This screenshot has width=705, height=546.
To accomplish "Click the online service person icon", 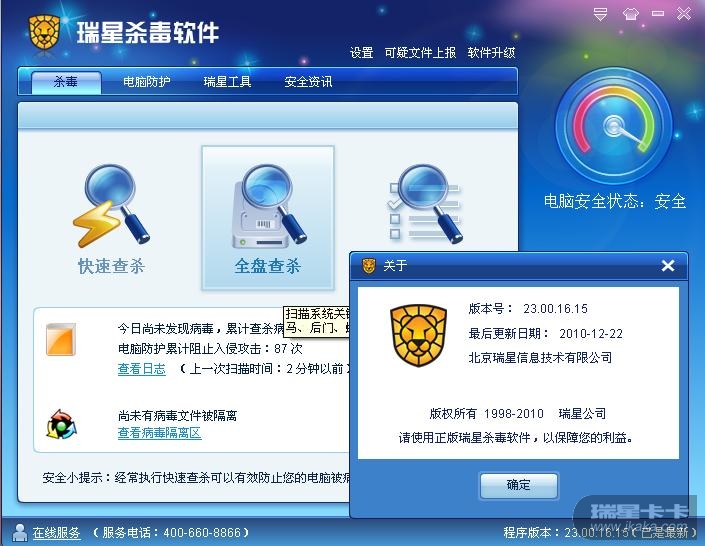I will [x=19, y=533].
